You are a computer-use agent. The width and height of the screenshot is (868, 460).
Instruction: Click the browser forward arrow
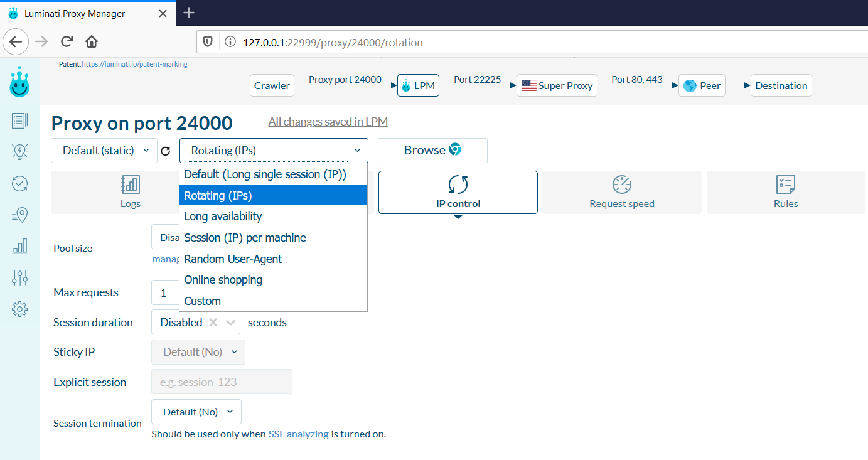tap(41, 42)
